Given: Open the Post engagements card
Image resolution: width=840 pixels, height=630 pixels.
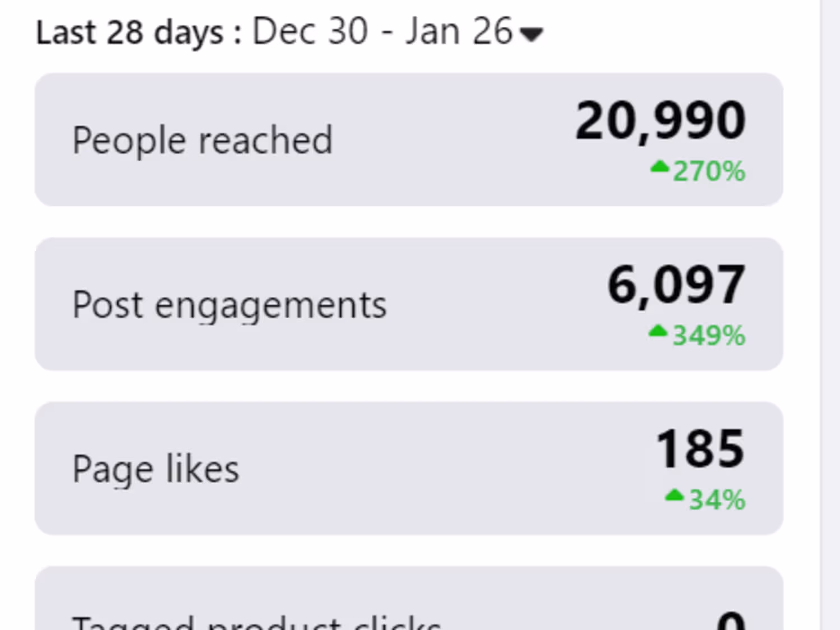Looking at the screenshot, I should (x=409, y=304).
